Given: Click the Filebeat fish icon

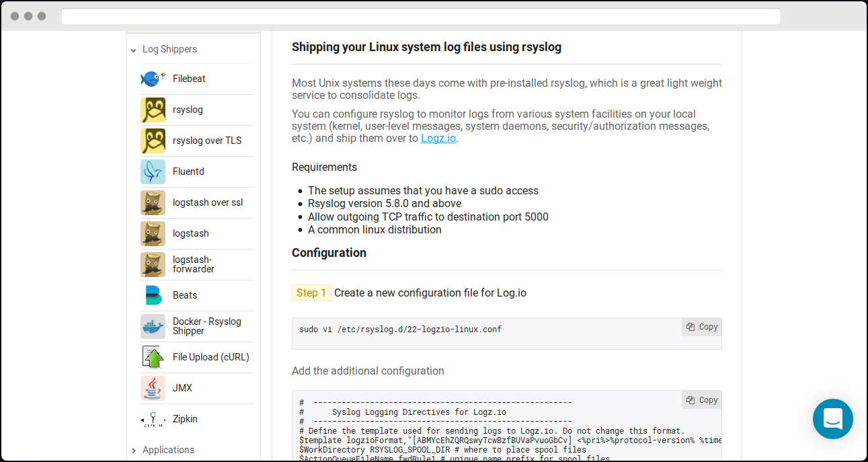Looking at the screenshot, I should 153,79.
